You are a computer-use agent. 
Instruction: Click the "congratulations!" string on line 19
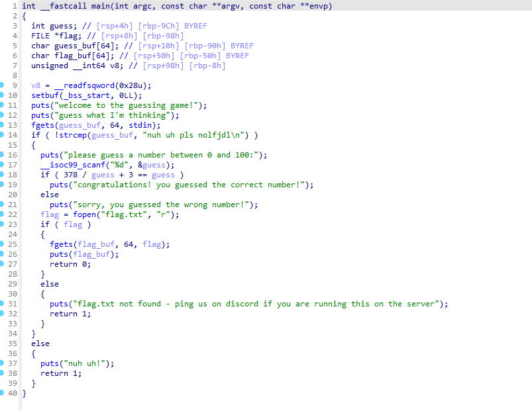(x=189, y=185)
